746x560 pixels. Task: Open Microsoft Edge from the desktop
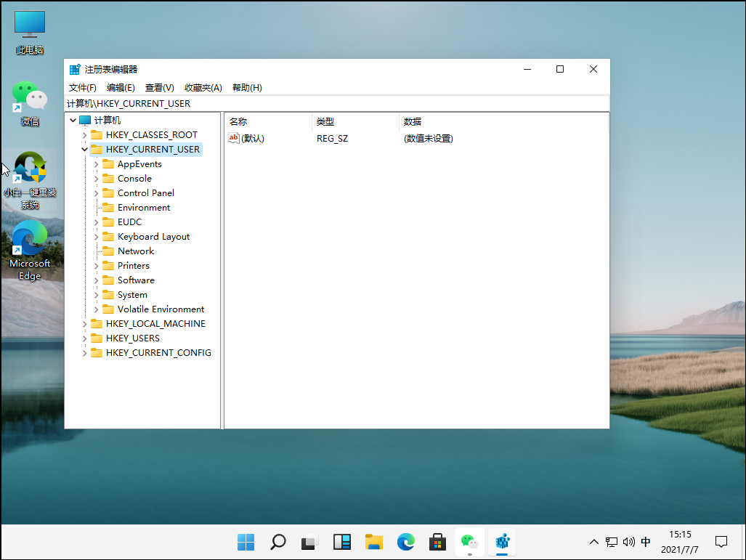(29, 238)
